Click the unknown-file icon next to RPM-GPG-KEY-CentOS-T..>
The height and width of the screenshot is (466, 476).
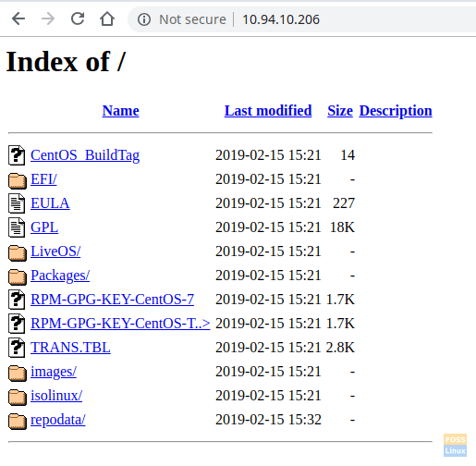[x=17, y=324]
